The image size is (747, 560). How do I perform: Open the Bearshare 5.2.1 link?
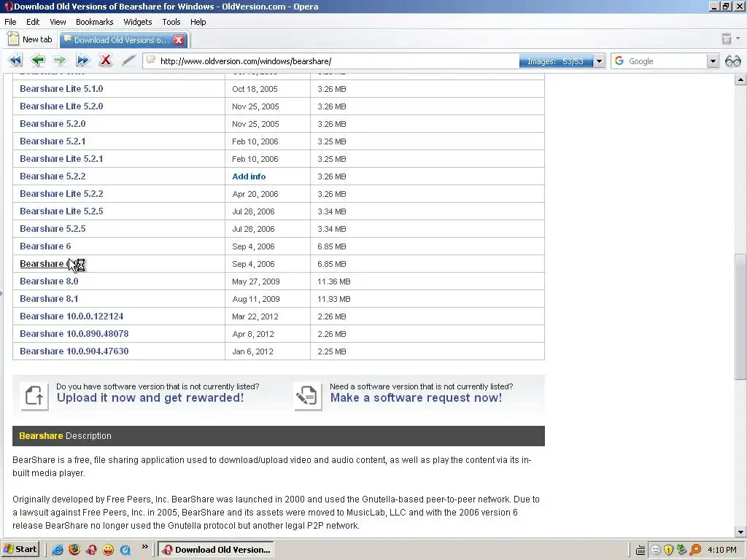point(53,141)
